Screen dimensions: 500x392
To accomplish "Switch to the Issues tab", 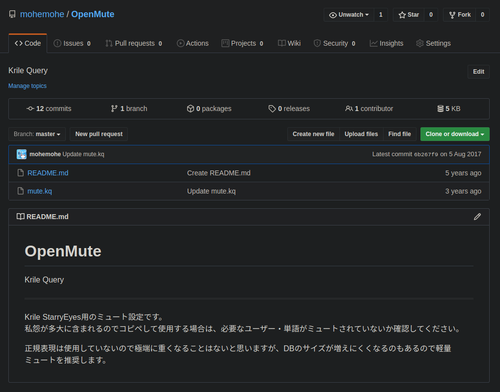I will (x=72, y=43).
